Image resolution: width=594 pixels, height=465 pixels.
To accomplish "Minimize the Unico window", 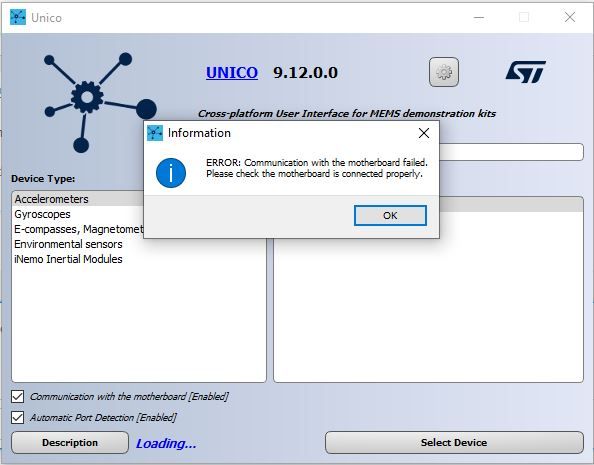I will 479,17.
